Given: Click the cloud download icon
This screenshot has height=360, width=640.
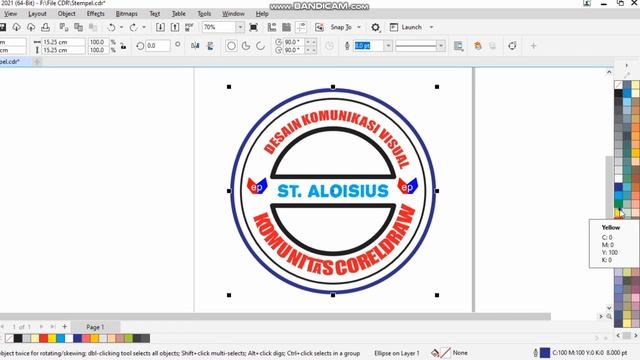Looking at the screenshot, I should (x=16, y=27).
